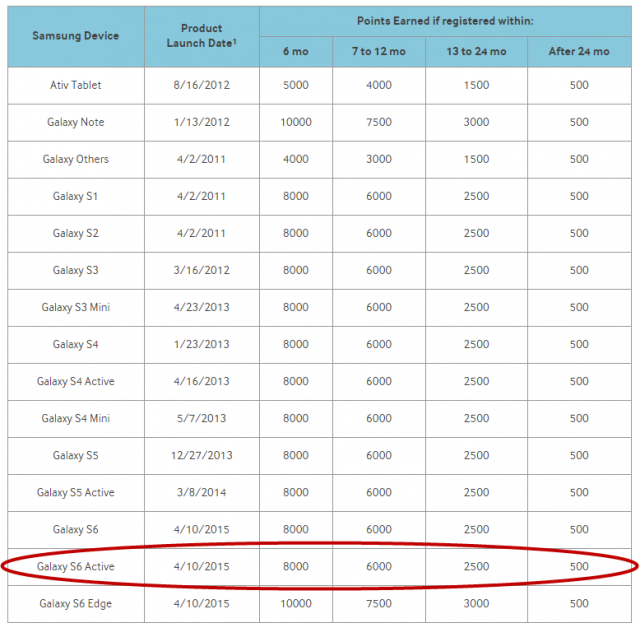
Task: Select the Galaxy Others row label
Action: 76,159
